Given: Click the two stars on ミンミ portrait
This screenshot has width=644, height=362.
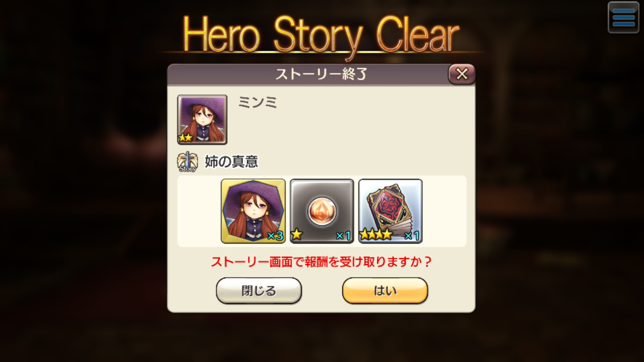Looking at the screenshot, I should coord(185,138).
